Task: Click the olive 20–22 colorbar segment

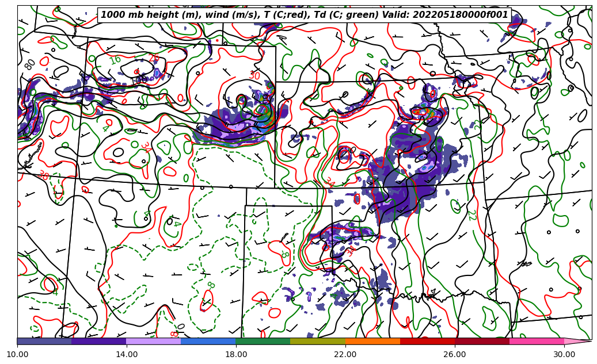Action: click(x=318, y=341)
